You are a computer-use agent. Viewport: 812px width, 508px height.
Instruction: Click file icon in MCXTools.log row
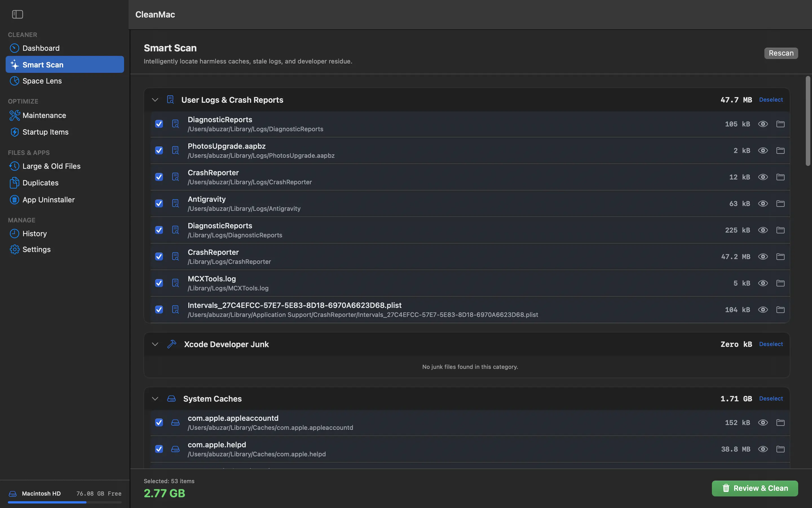tap(175, 283)
